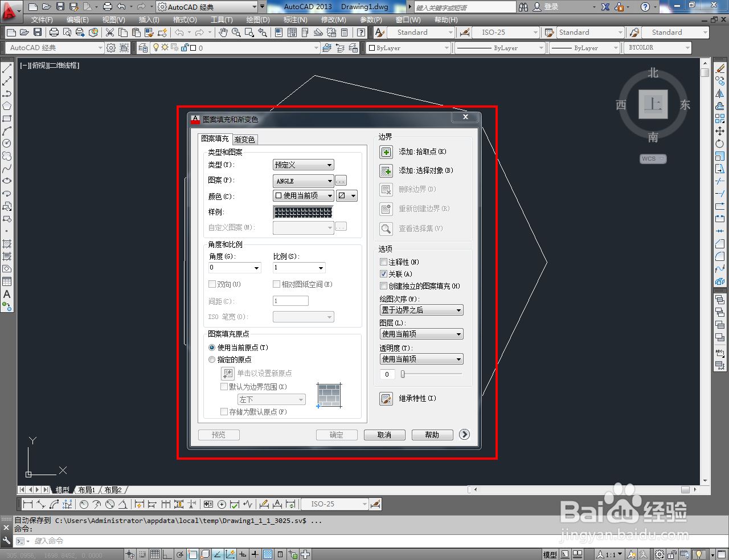This screenshot has width=729, height=560.
Task: Switch to the 布局1 layout tab
Action: pyautogui.click(x=87, y=490)
